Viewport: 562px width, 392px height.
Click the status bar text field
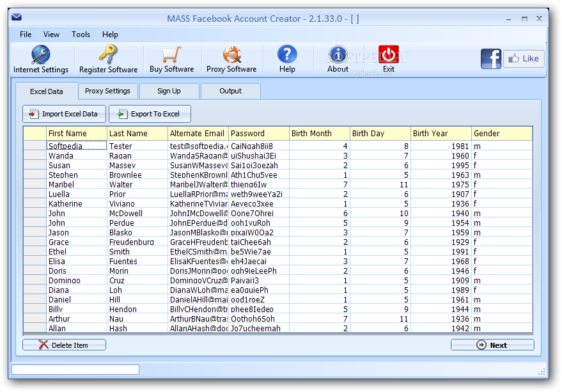[x=75, y=370]
